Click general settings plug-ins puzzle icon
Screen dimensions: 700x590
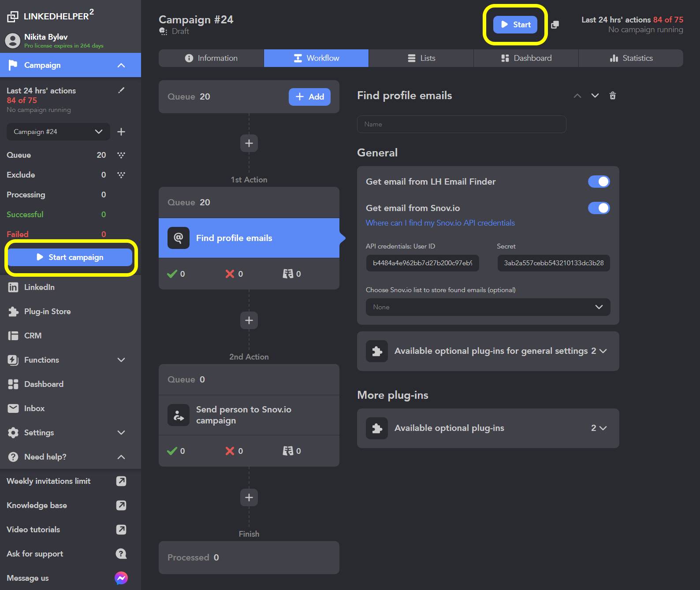tap(377, 351)
